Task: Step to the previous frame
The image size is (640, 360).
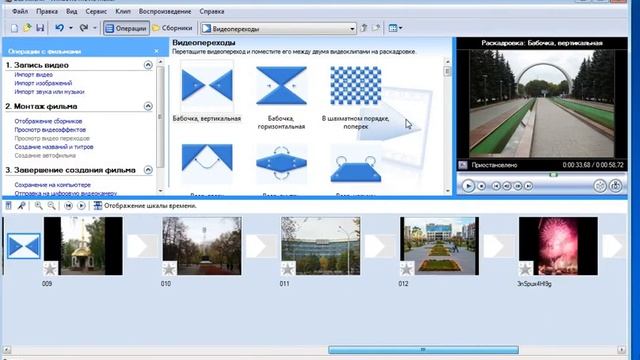Action: [x=507, y=186]
